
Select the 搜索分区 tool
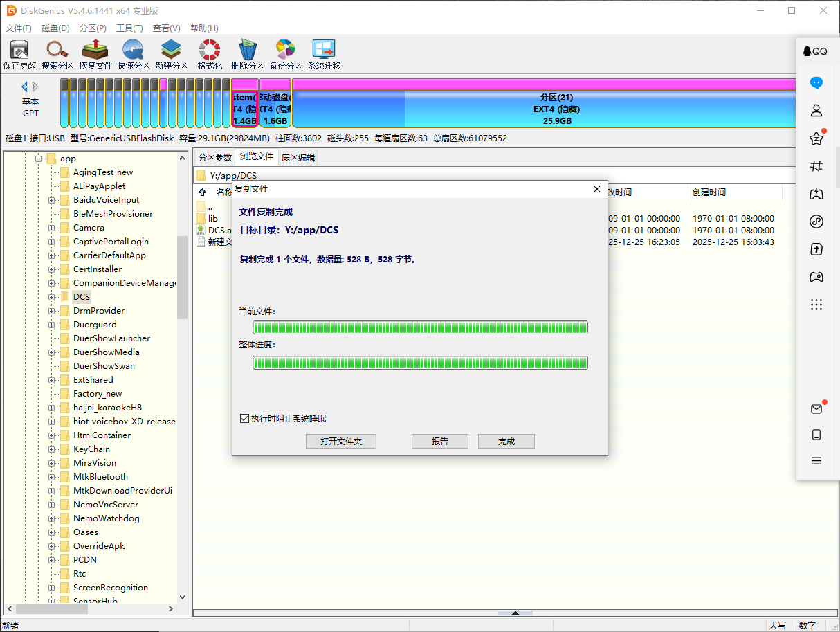57,53
